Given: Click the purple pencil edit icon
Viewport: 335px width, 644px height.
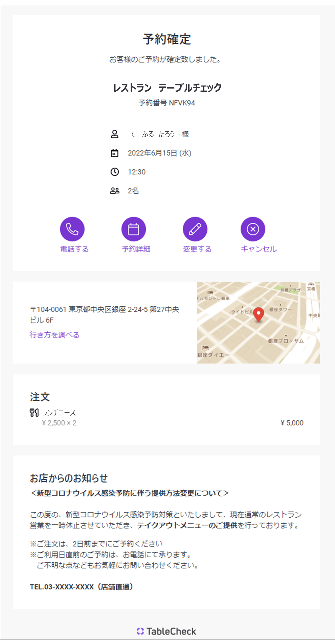Looking at the screenshot, I should click(x=195, y=229).
